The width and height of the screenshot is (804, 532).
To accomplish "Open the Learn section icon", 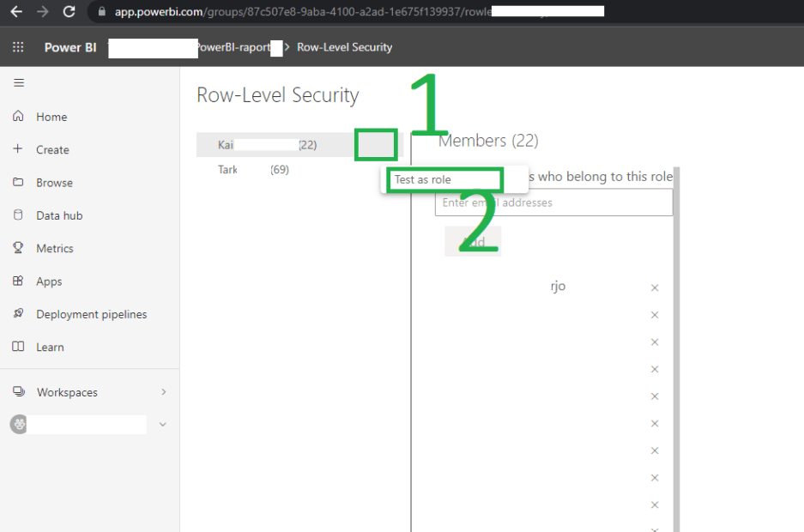I will pyautogui.click(x=17, y=347).
